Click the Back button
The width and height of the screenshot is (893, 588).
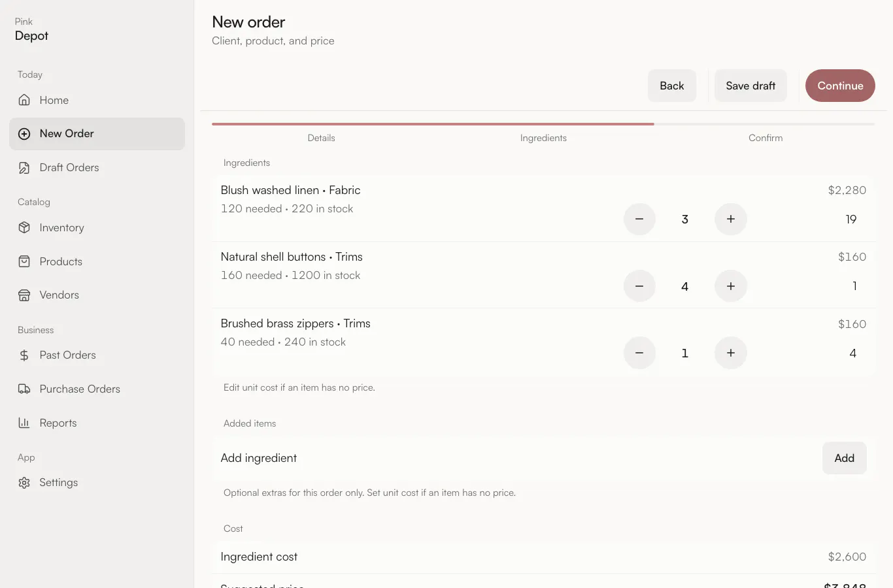(x=671, y=86)
